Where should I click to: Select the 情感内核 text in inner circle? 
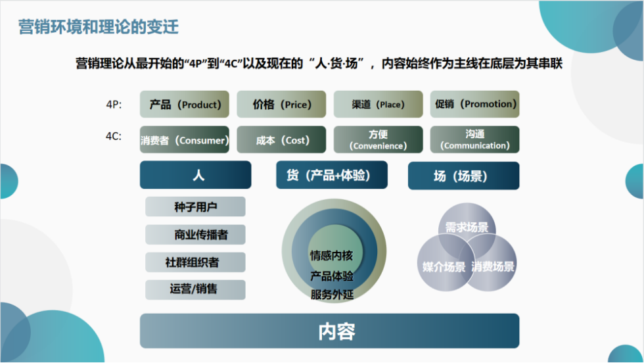tap(331, 256)
